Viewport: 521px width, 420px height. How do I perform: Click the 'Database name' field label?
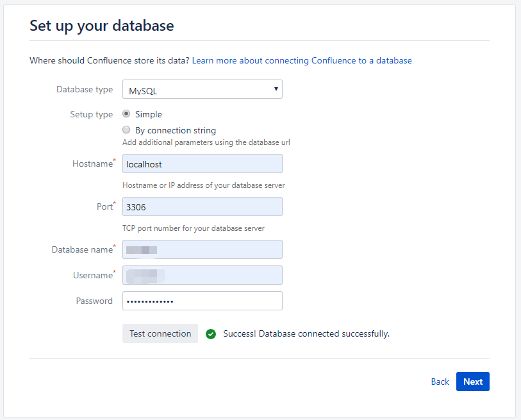83,249
